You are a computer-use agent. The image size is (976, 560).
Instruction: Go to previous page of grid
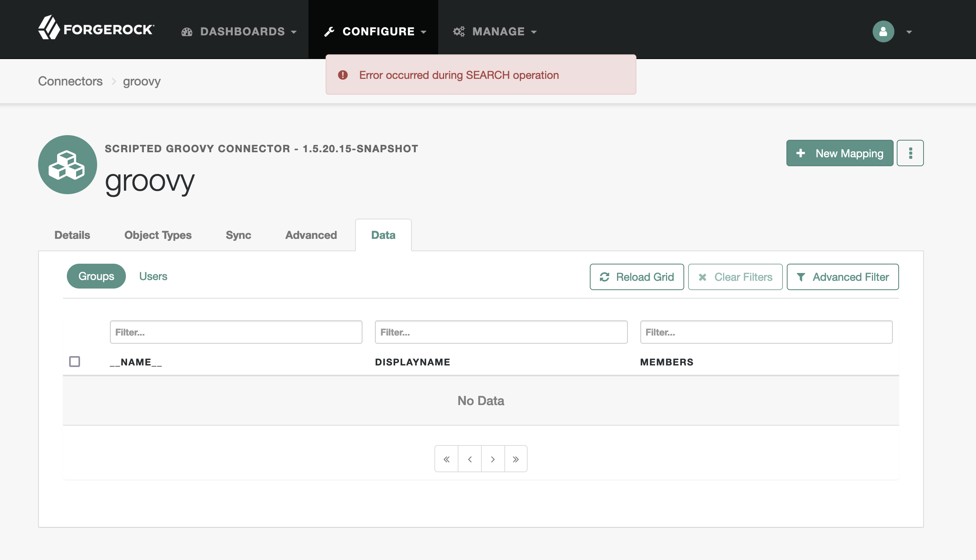(470, 459)
